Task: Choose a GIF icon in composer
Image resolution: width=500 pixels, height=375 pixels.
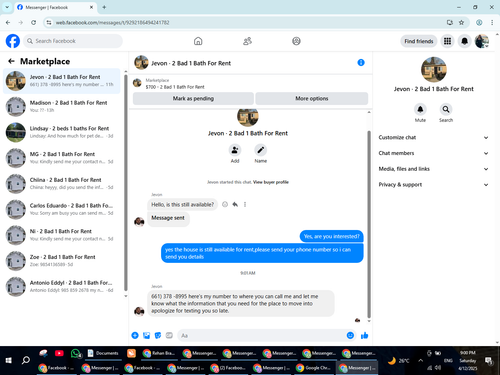Action: (x=169, y=335)
